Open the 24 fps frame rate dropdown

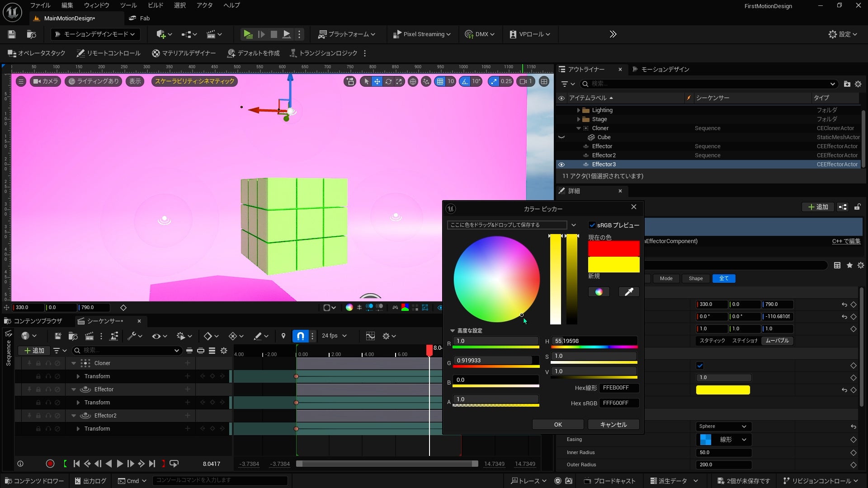click(x=334, y=336)
